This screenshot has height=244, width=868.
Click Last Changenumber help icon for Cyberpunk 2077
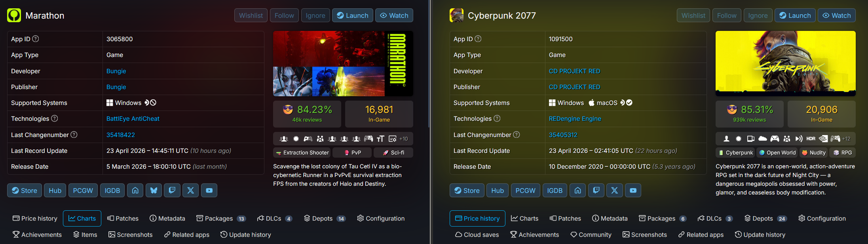(x=517, y=135)
